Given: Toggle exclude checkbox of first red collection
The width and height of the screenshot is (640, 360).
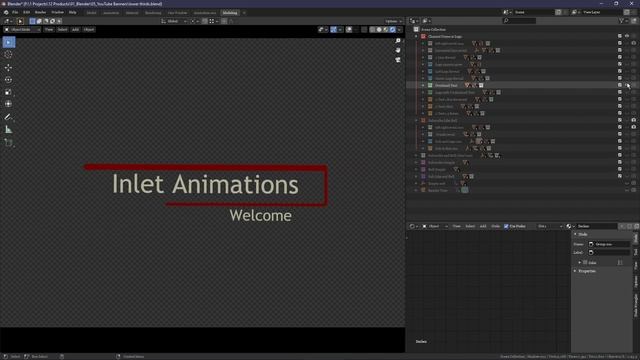Looking at the screenshot, I should click(x=620, y=36).
